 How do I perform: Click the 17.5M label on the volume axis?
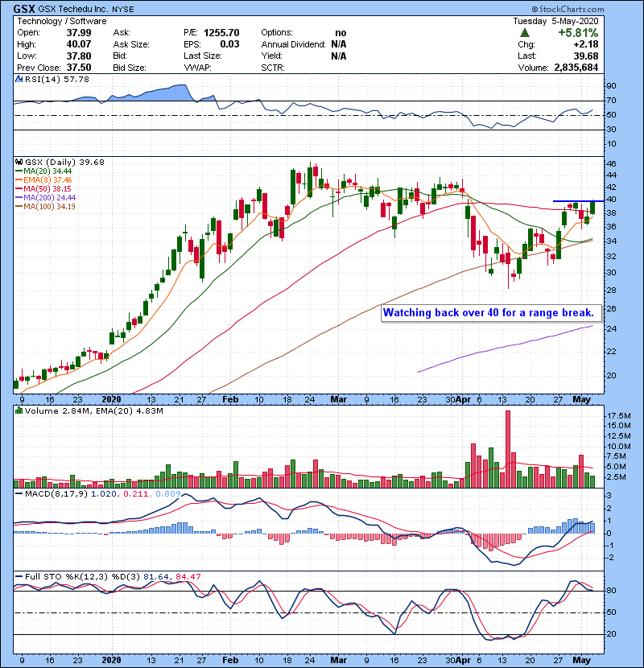click(x=619, y=416)
